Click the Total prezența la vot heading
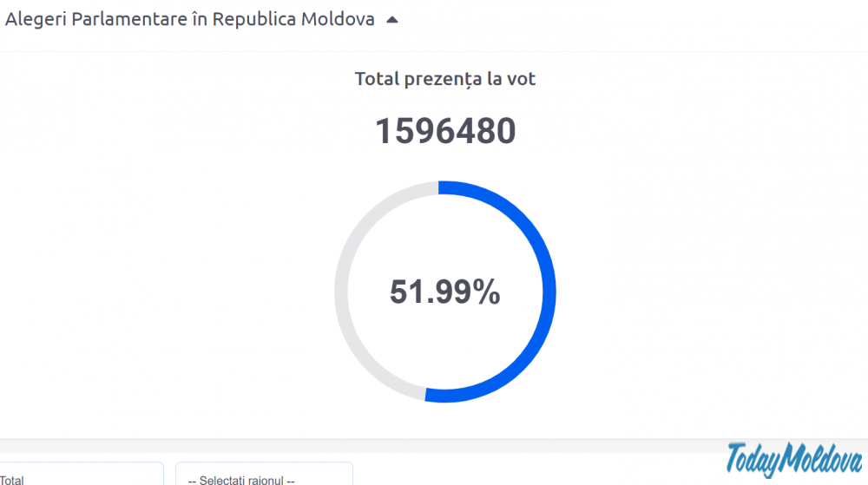This screenshot has height=485, width=868. [x=445, y=79]
